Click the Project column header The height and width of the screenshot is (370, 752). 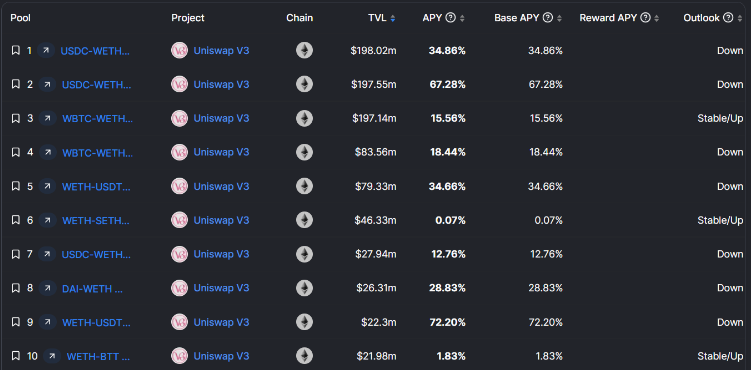point(188,18)
